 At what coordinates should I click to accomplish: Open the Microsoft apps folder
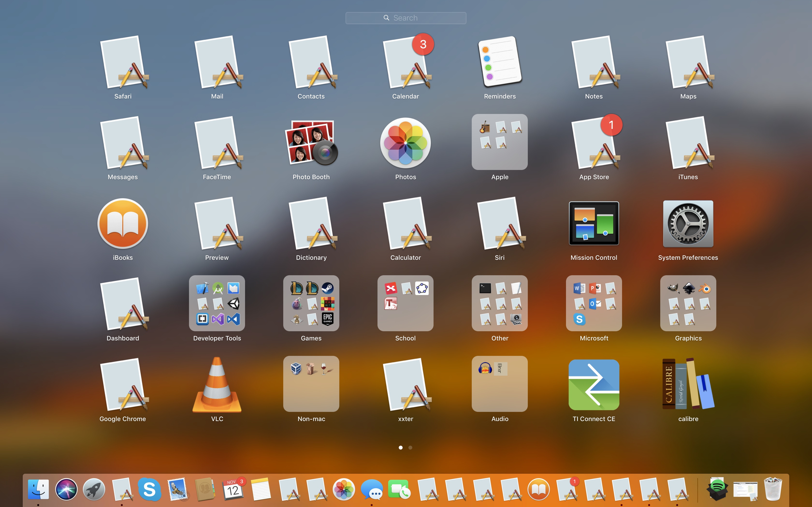593,303
